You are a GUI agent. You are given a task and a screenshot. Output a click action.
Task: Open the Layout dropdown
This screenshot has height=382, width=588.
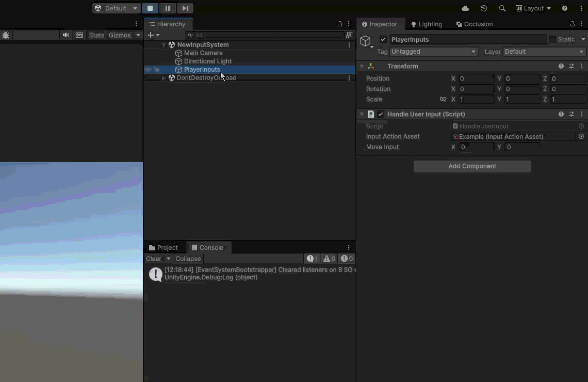533,8
